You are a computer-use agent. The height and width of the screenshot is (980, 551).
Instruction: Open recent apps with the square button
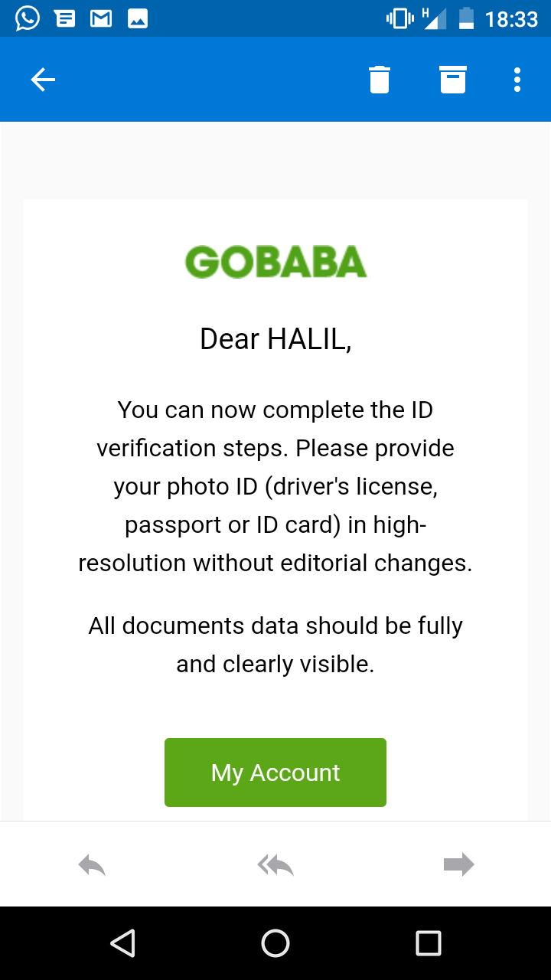(x=429, y=943)
